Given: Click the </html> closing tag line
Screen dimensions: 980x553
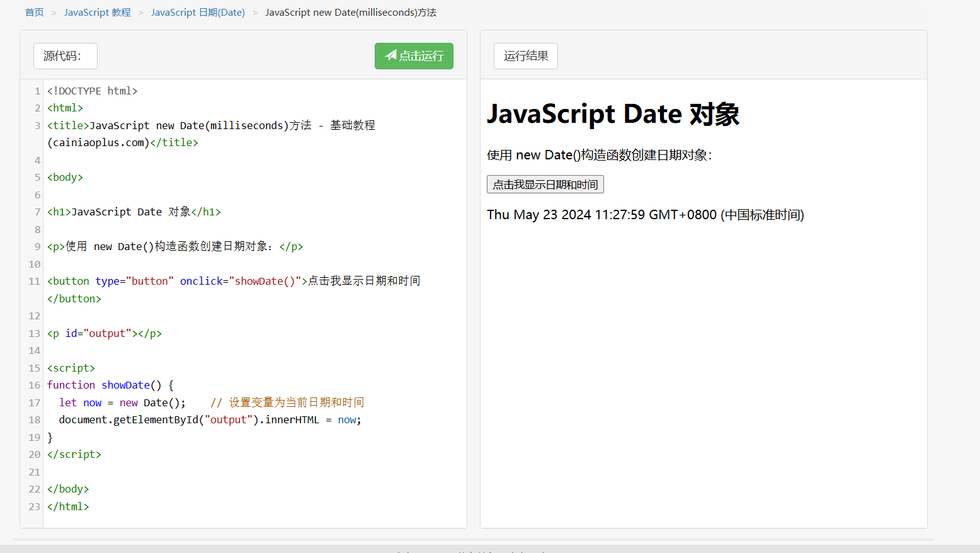Looking at the screenshot, I should (x=68, y=506).
